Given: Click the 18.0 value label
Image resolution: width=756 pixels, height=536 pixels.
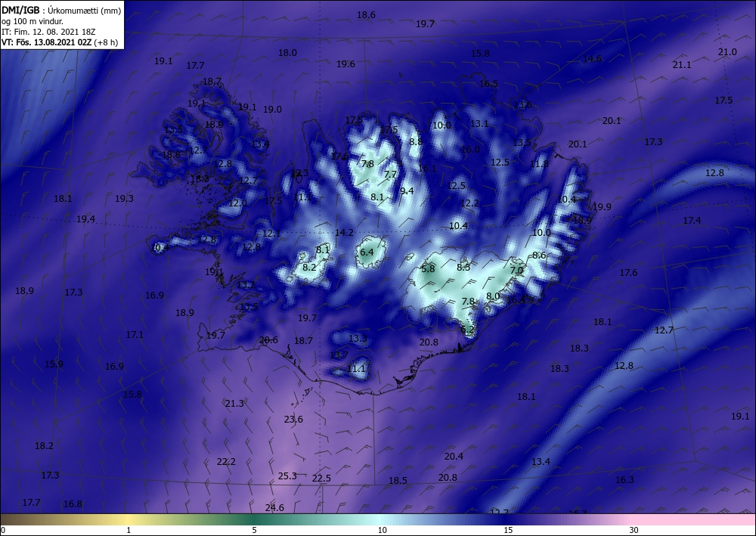Looking at the screenshot, I should pyautogui.click(x=288, y=52).
